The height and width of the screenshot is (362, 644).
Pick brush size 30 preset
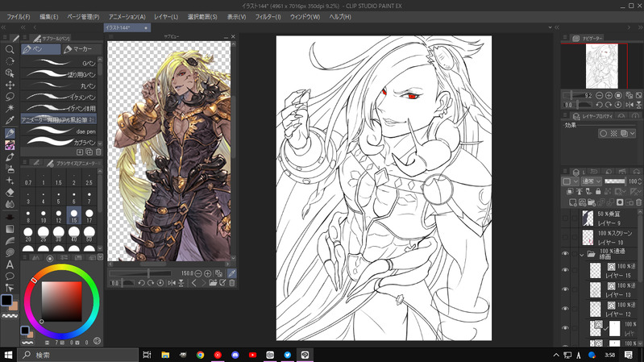[59, 234]
